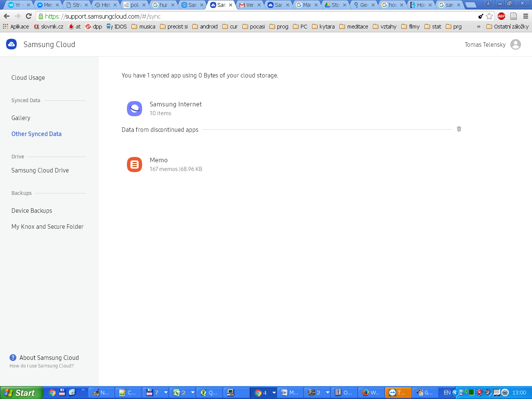
Task: Open the android bookmarks folder
Action: (x=205, y=27)
